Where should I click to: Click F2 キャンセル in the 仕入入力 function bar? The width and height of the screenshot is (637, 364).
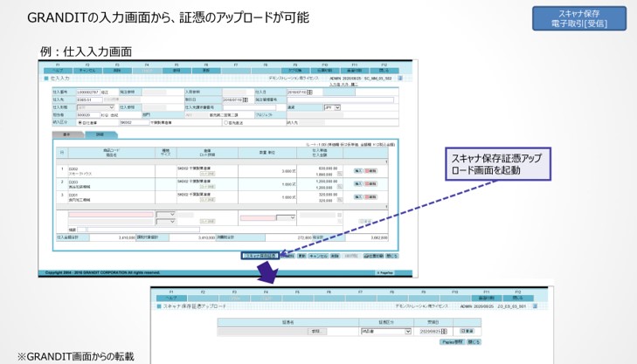click(87, 71)
